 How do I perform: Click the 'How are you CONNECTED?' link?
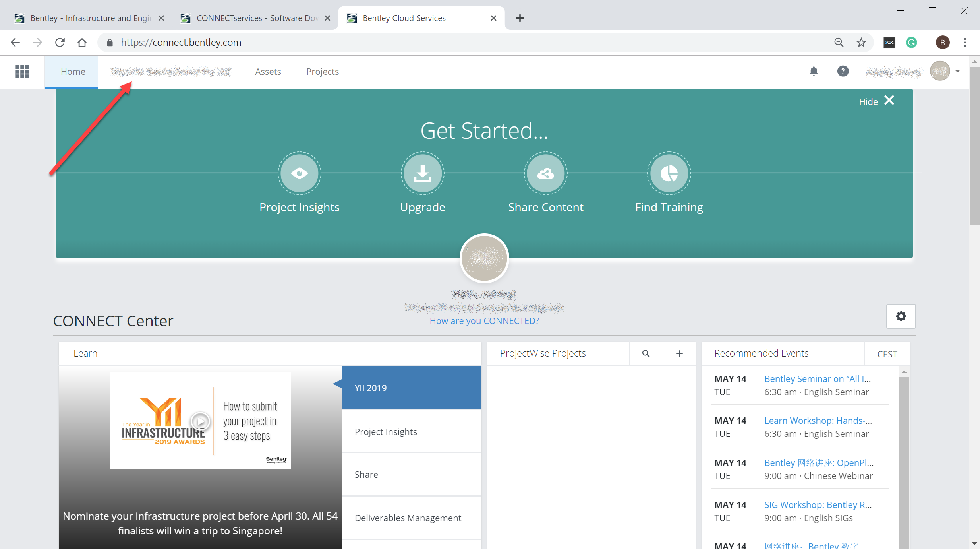pyautogui.click(x=484, y=320)
